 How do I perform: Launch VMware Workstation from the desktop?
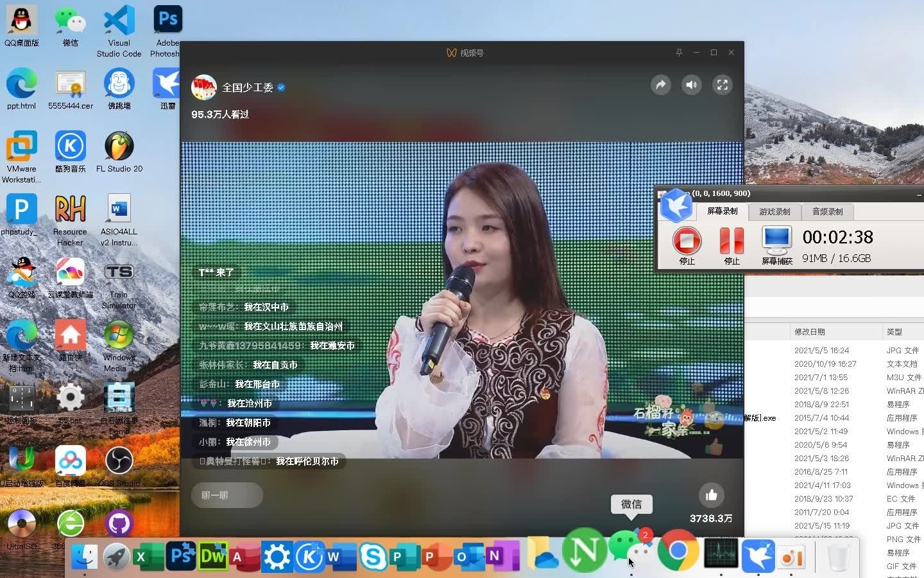pyautogui.click(x=22, y=157)
